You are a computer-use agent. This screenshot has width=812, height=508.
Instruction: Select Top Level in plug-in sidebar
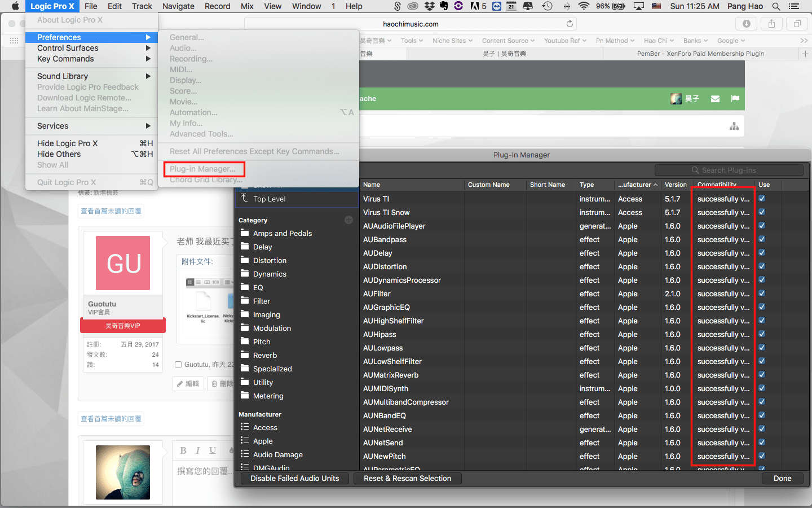(x=297, y=199)
